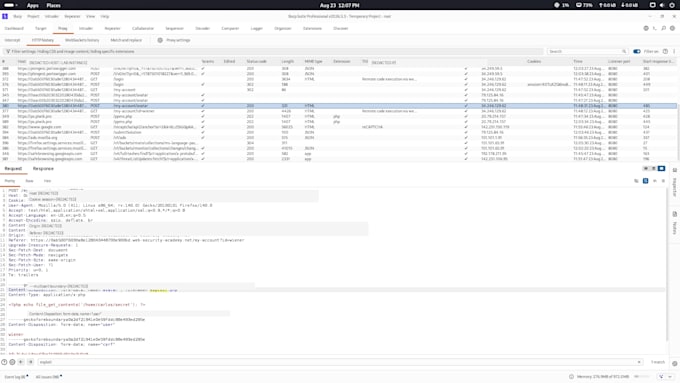Screen dimensions: 680x383
Task: Open the system power menu icon
Action: [672, 5]
